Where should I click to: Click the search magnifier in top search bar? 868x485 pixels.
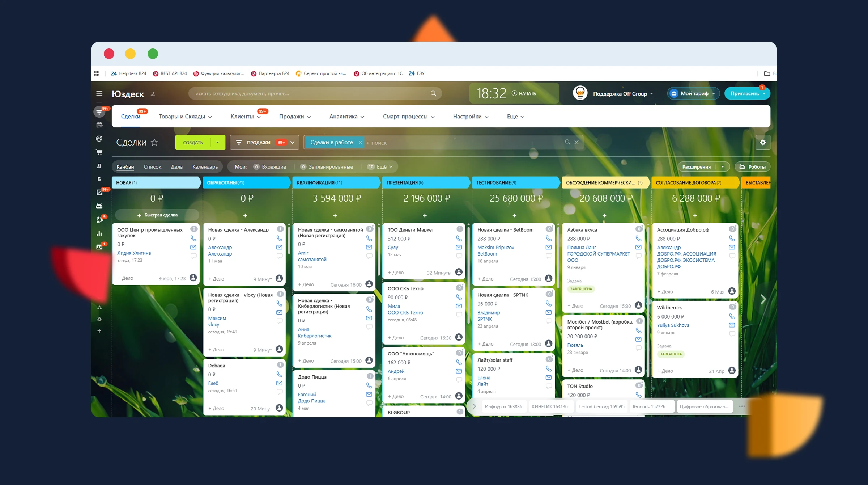(x=433, y=94)
